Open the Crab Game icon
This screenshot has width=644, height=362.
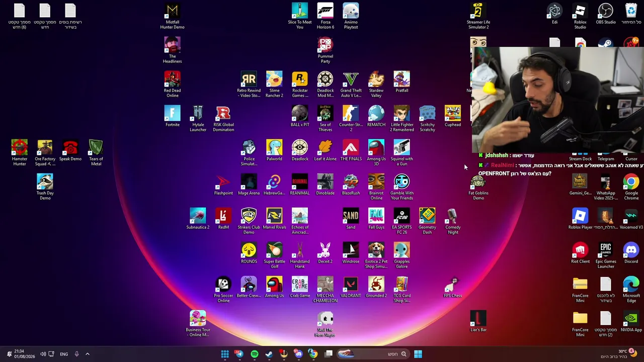[300, 287]
